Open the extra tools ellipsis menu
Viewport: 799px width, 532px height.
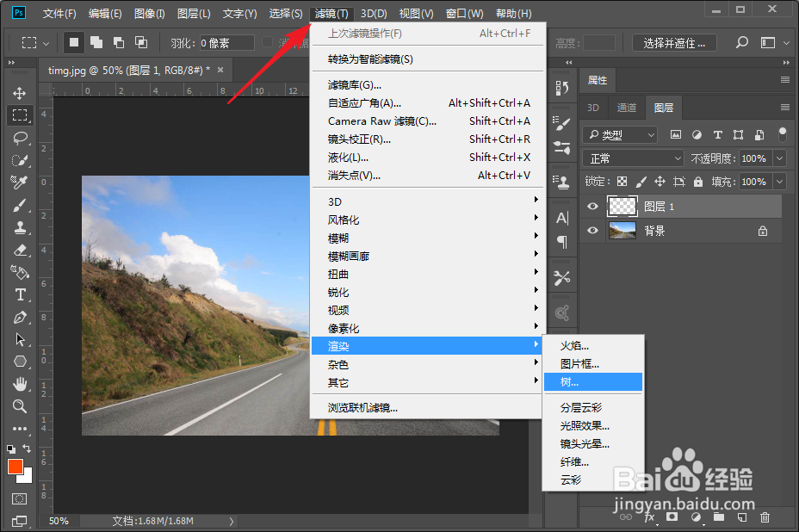pos(19,429)
